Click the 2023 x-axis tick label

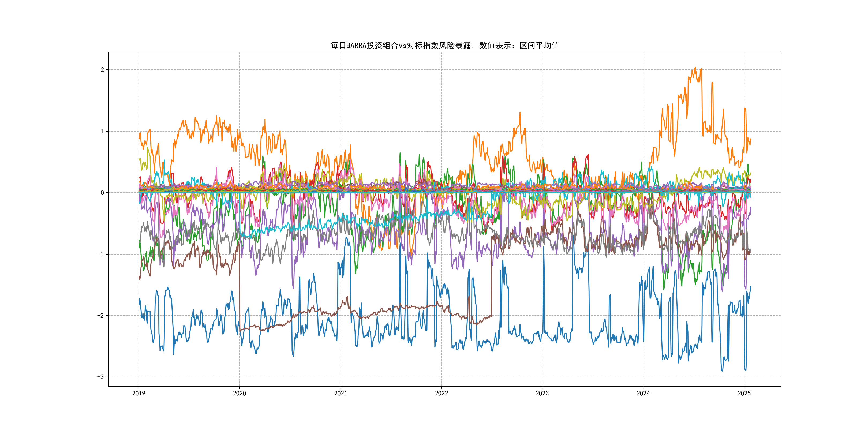pyautogui.click(x=542, y=393)
